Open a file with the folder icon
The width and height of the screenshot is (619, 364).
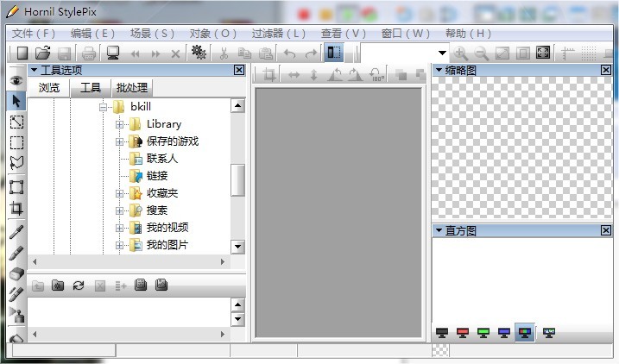42,53
